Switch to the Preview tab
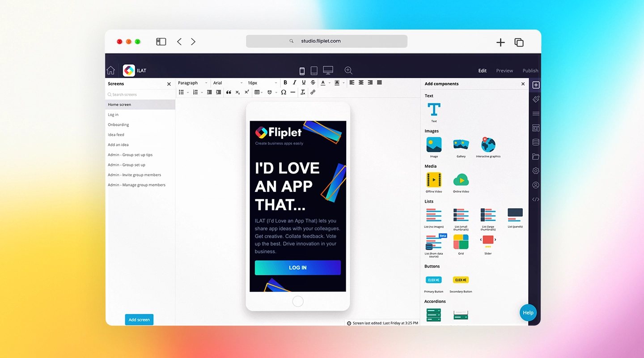 pyautogui.click(x=504, y=70)
